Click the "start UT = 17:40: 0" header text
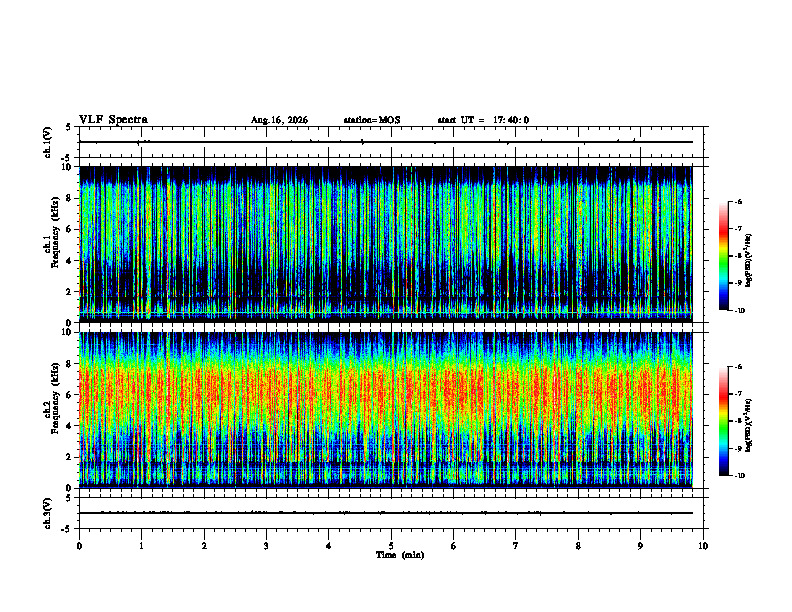792x612 pixels. (x=483, y=120)
